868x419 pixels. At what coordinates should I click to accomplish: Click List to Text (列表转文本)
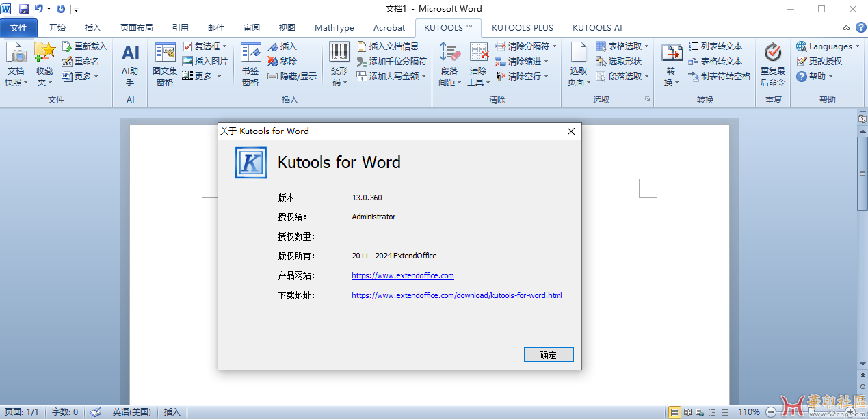pyautogui.click(x=715, y=46)
